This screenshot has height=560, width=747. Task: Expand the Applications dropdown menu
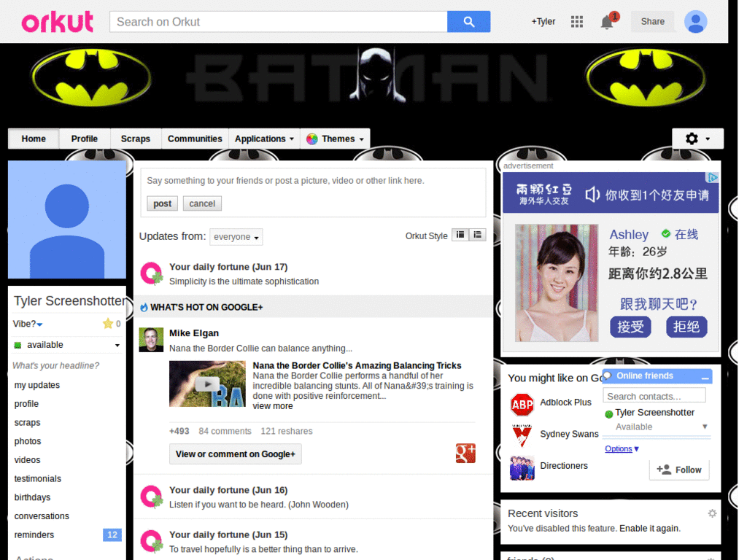click(x=264, y=139)
